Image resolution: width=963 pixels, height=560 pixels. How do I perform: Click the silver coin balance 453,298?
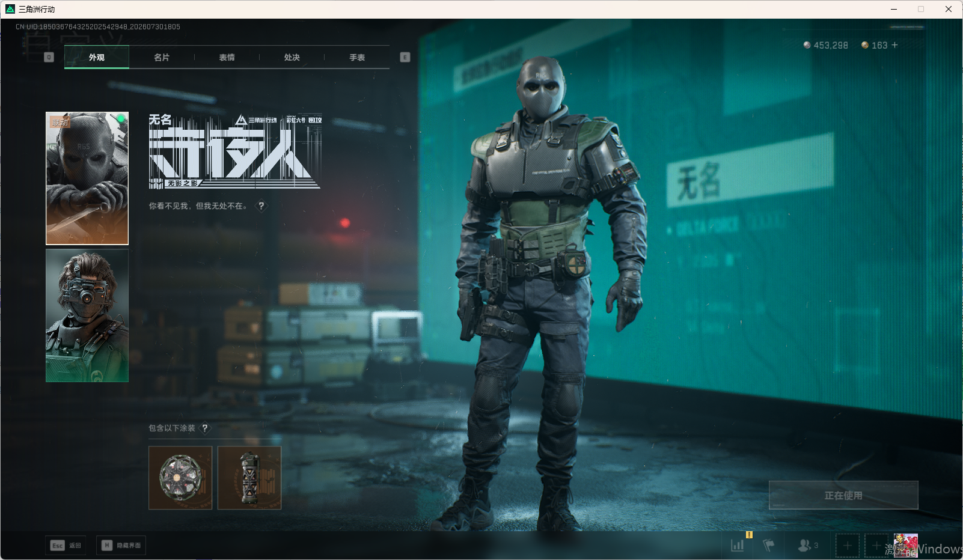[x=825, y=45]
